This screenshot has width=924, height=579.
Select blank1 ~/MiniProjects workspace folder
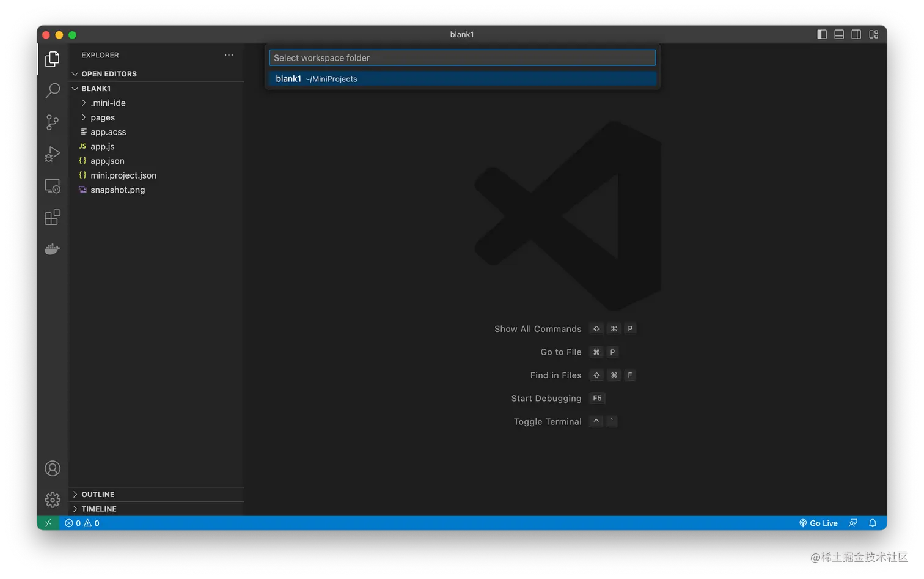click(463, 79)
